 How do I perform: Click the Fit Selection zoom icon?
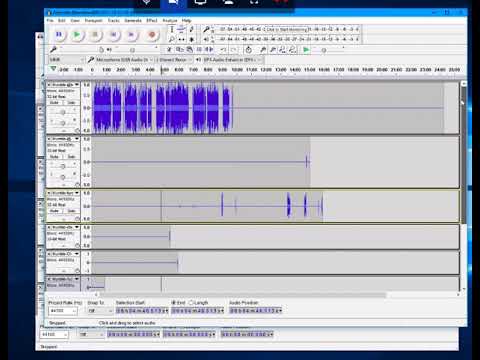[x=282, y=50]
